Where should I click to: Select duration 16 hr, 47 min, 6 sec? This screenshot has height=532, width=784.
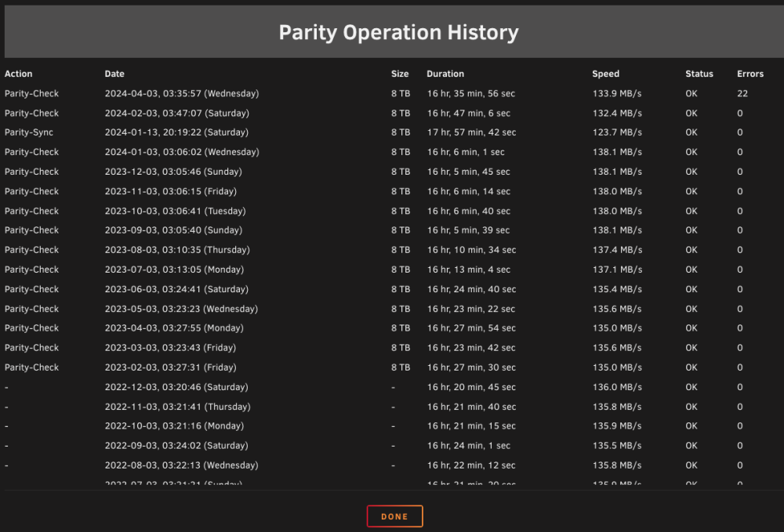pyautogui.click(x=469, y=113)
